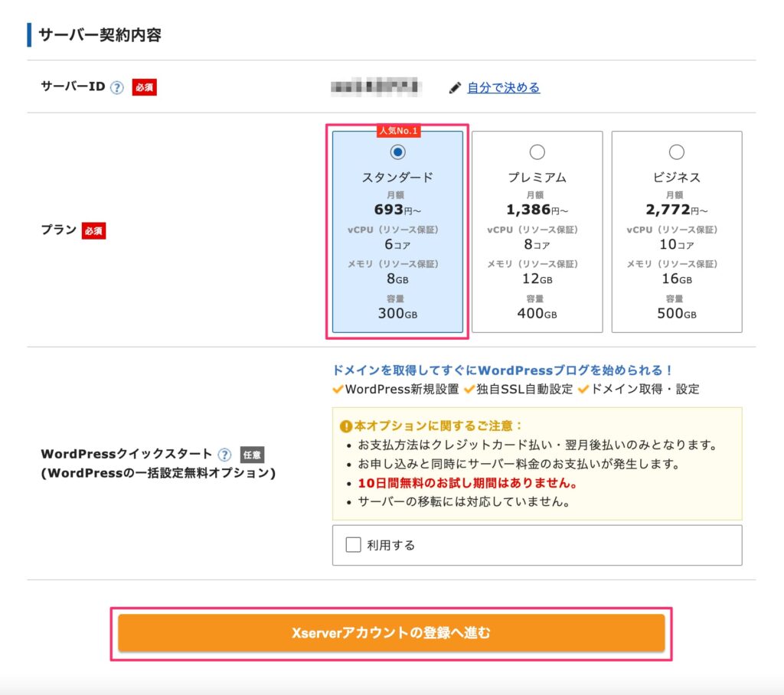
Task: Click the ビジネス 16GB memory text
Action: 677,279
